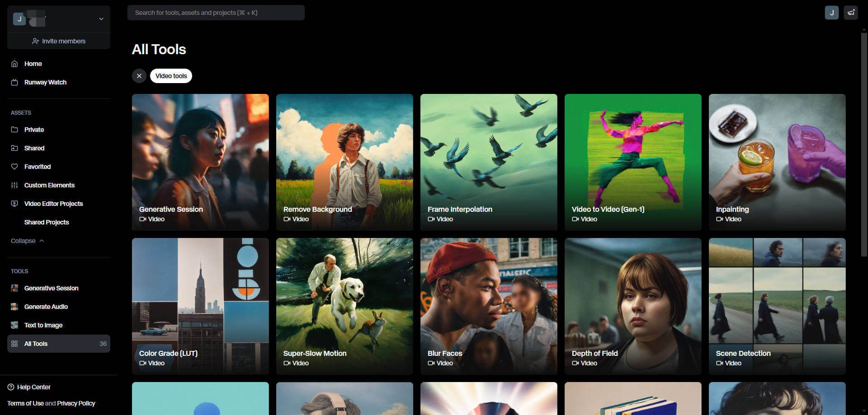This screenshot has width=868, height=415.
Task: Open the Scene Detection tool card
Action: click(777, 306)
